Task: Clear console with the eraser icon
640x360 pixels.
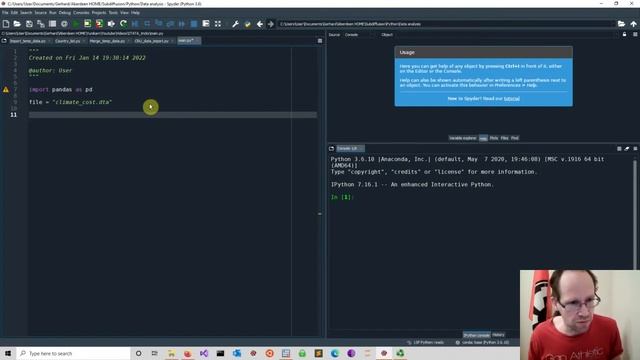Action: (x=627, y=149)
